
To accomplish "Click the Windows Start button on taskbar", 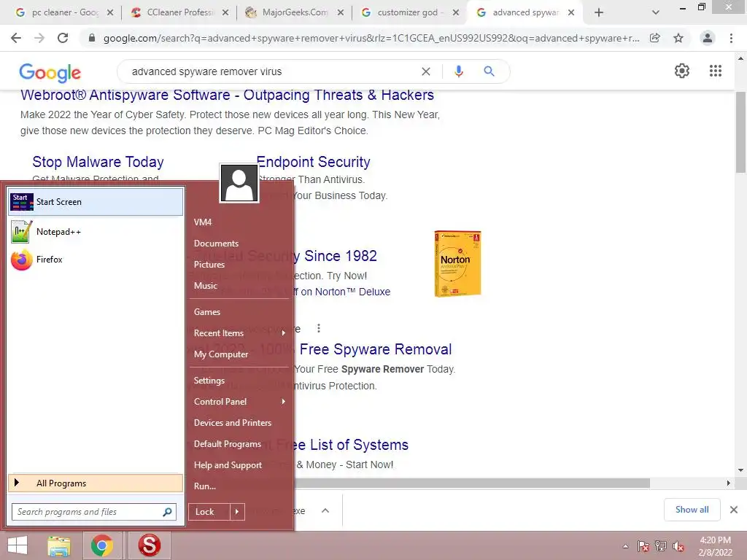I will 18,545.
